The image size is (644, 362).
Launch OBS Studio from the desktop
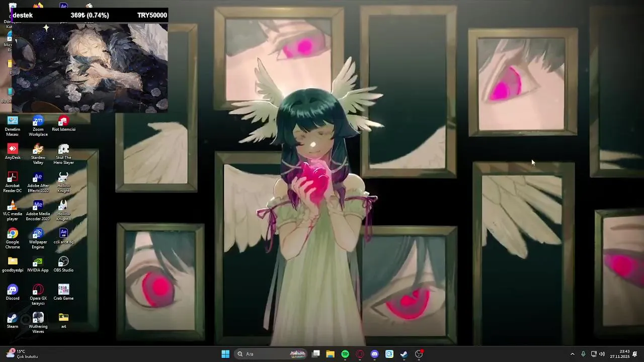point(63,264)
